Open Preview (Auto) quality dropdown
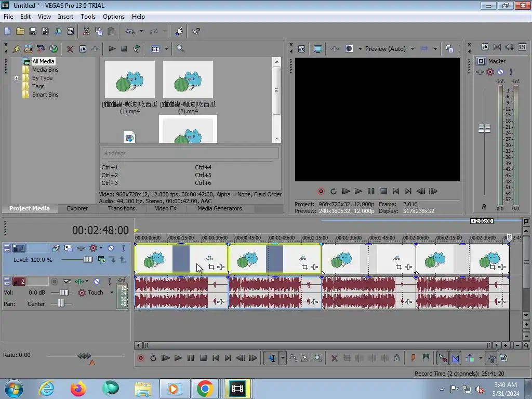This screenshot has width=532, height=399. pyautogui.click(x=412, y=49)
